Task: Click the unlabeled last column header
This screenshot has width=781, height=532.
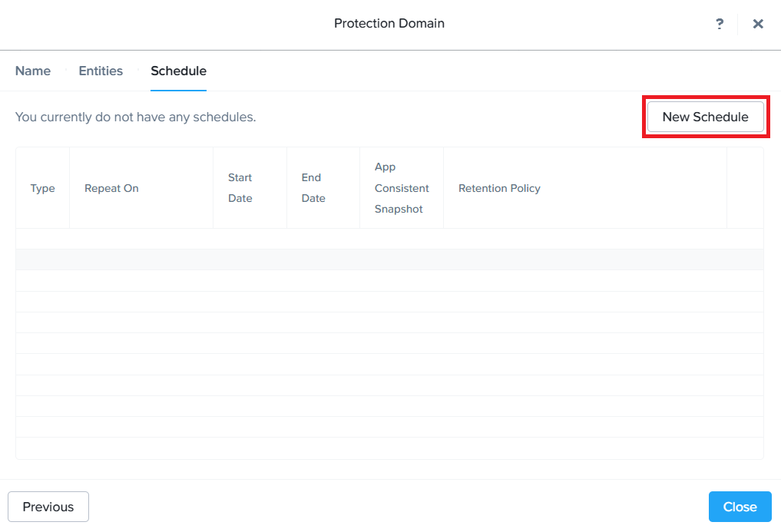Action: click(x=744, y=188)
